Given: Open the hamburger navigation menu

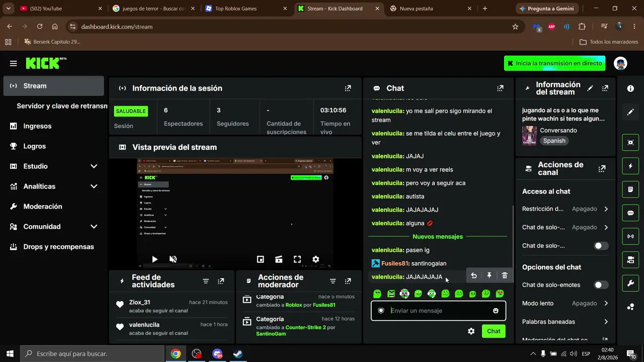Looking at the screenshot, I should click(13, 63).
